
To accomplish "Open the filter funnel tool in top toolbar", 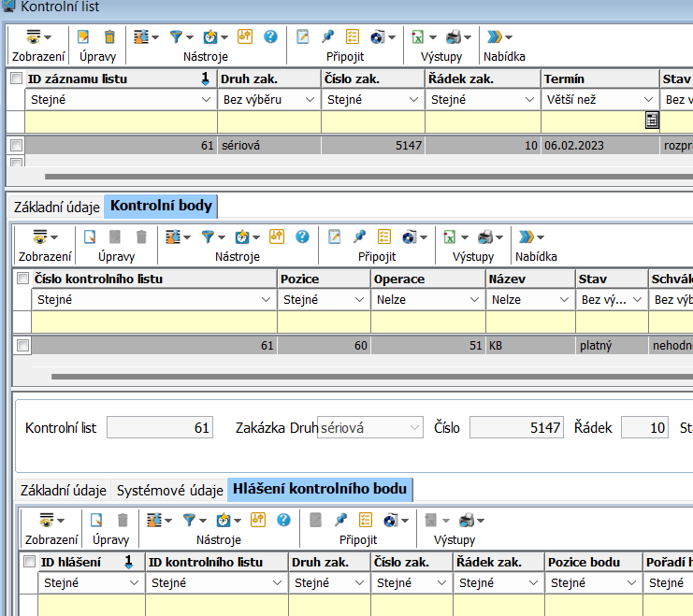I will (x=176, y=37).
